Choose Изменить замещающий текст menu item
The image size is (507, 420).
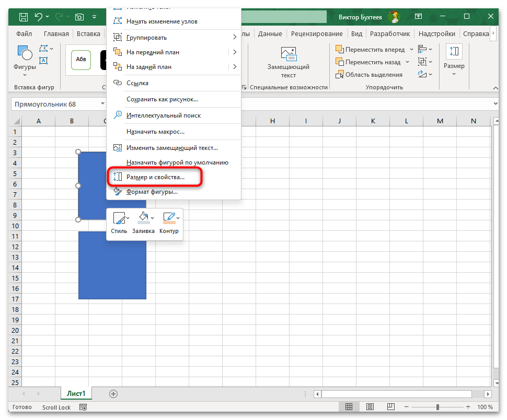174,148
